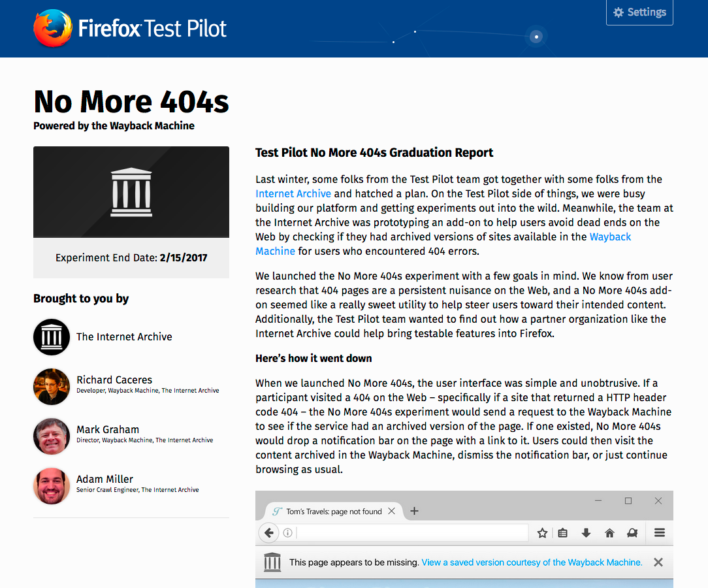Click the No More 404s heading
This screenshot has width=708, height=588.
pos(131,101)
